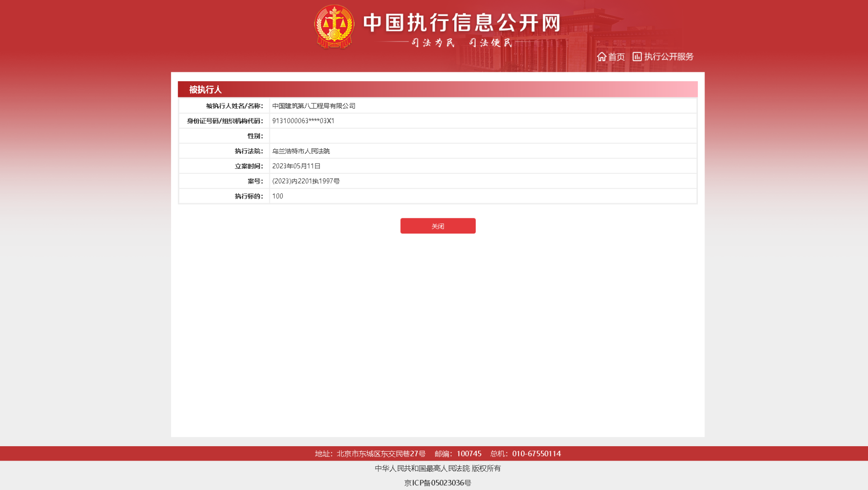Select court name 乌兰浩特市人民法院
Screen dimensions: 868x490
301,151
